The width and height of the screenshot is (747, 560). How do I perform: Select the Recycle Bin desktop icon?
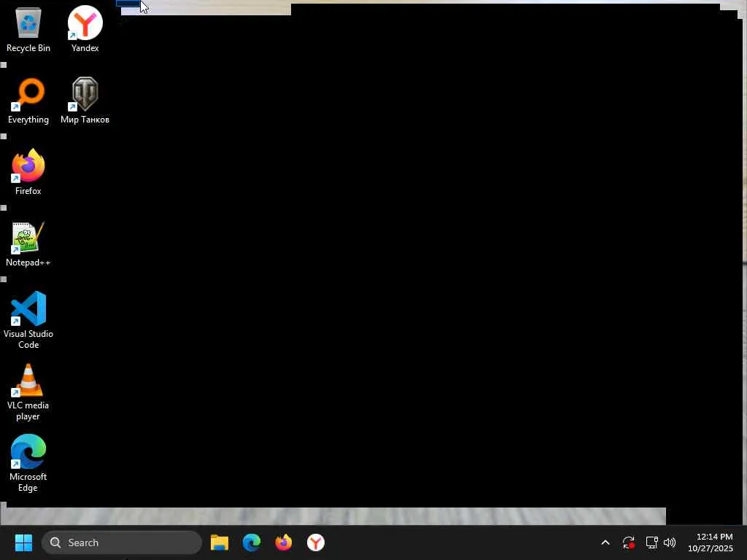pyautogui.click(x=28, y=29)
